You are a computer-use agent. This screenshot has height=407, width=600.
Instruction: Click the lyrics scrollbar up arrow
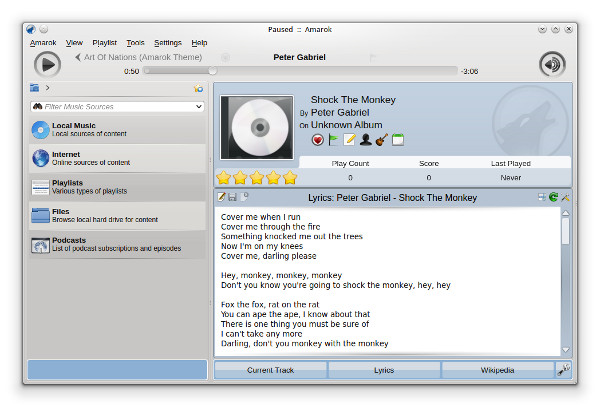566,213
